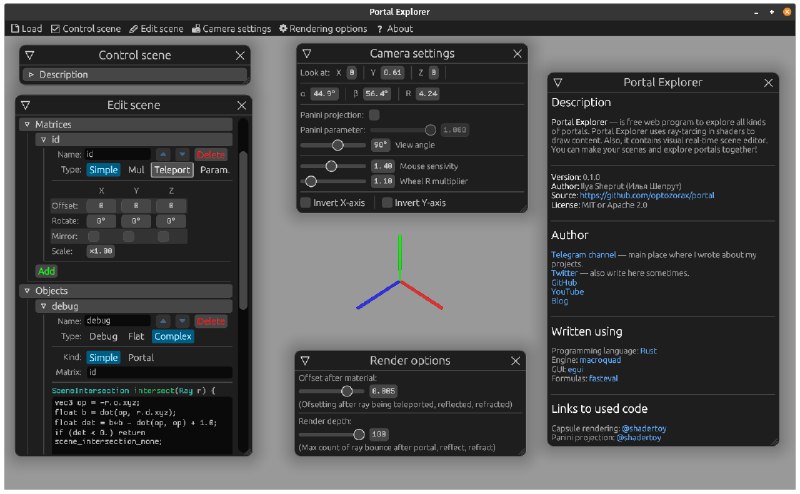Move the id matrix down with the arrow
This screenshot has height=494, width=800.
point(182,154)
